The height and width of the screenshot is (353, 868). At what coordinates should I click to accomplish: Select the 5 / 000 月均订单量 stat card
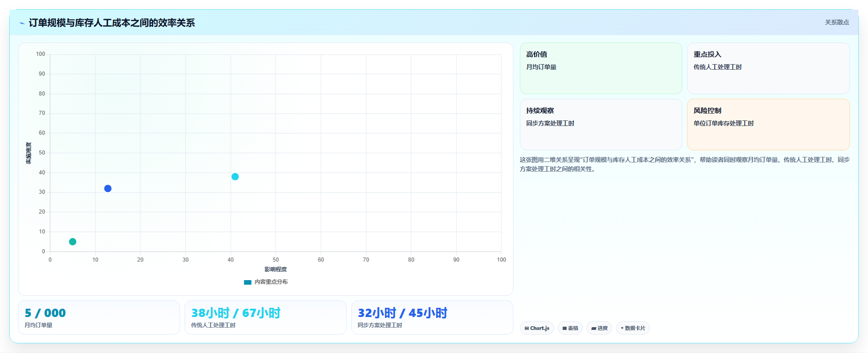99,317
